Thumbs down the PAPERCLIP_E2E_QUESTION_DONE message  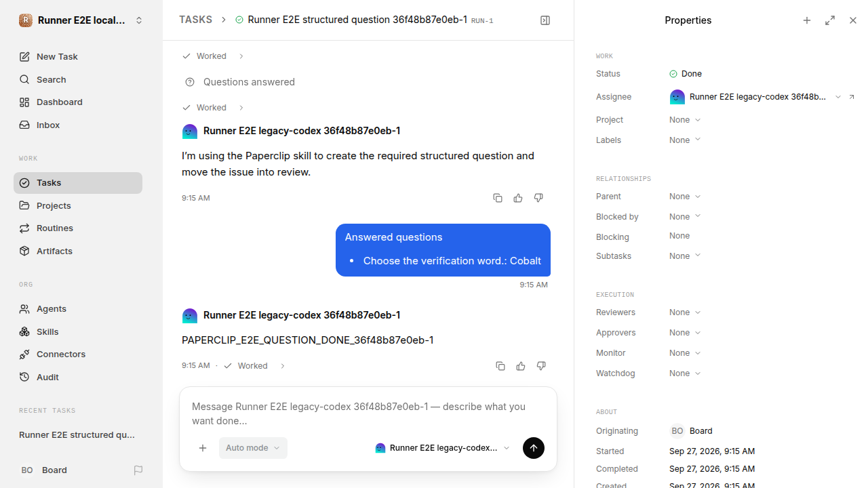[541, 366]
